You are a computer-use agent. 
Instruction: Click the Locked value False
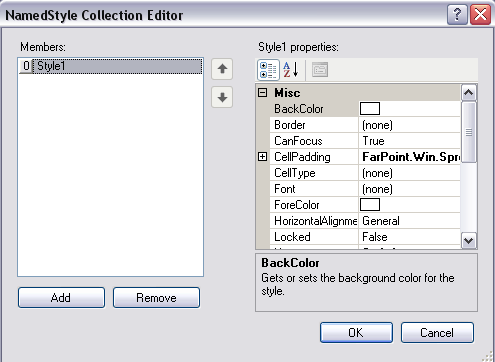375,237
